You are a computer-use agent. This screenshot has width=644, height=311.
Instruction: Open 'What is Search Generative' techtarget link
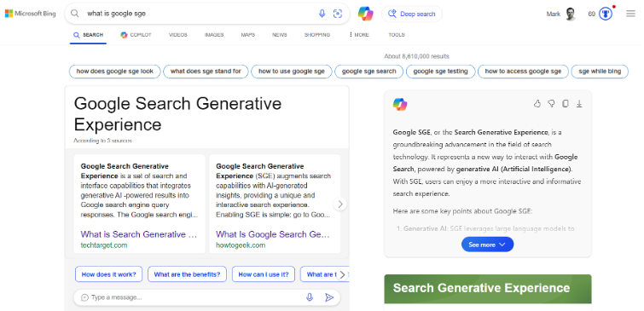pyautogui.click(x=139, y=234)
